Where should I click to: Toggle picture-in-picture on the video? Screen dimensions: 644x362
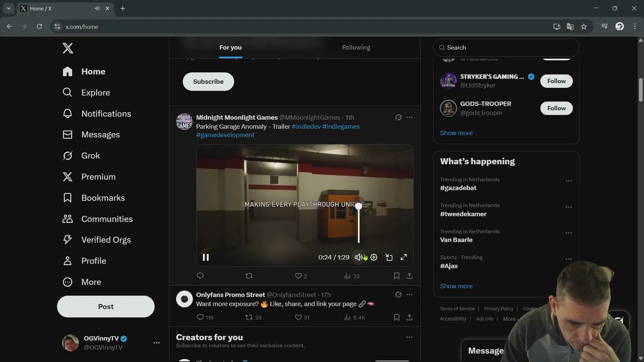(389, 257)
